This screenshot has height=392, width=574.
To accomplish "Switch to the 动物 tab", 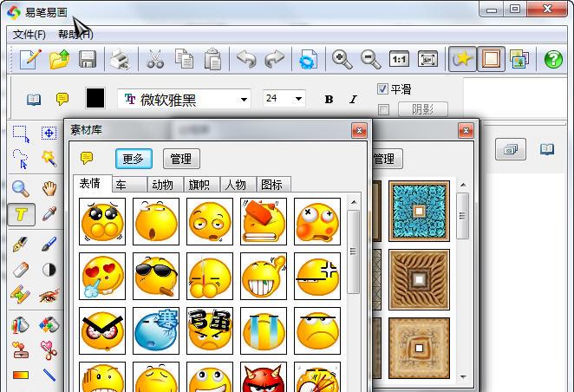I will coord(162,185).
